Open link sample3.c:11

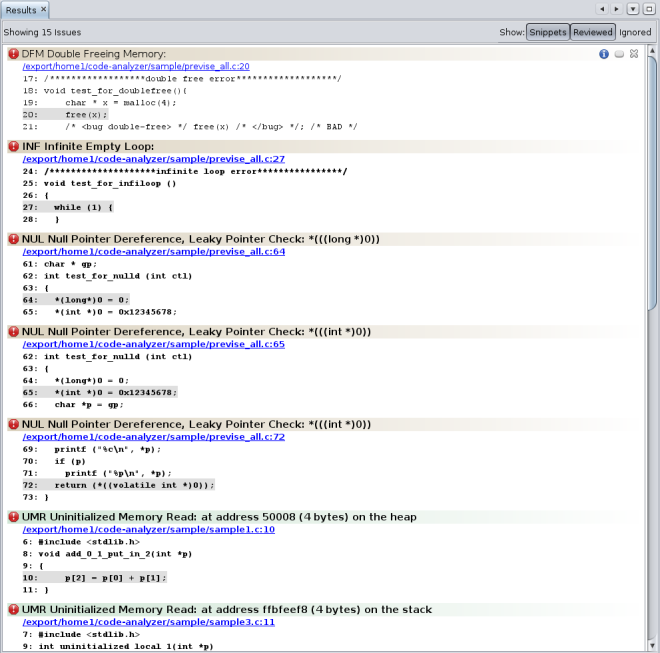point(149,622)
